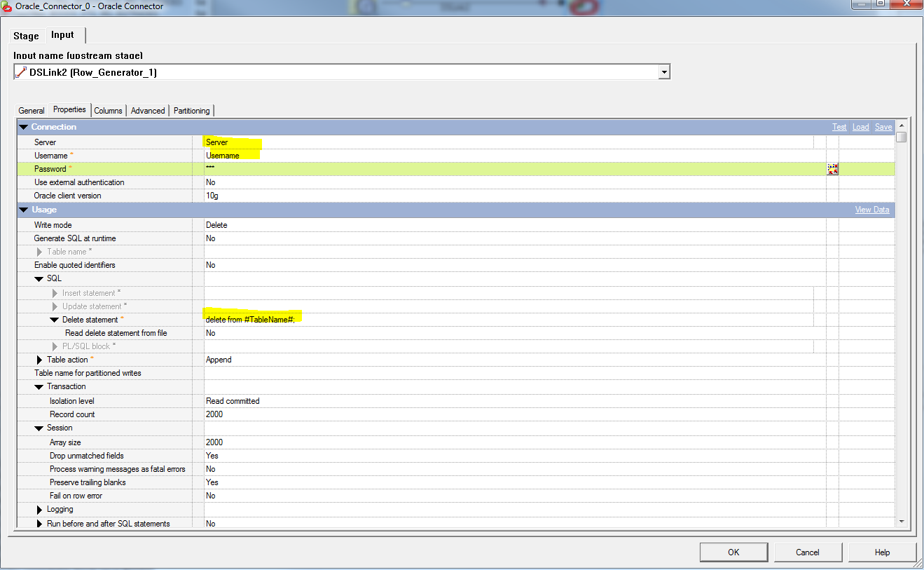
Task: Click the properties grid scrollbar thumb
Action: (x=902, y=137)
